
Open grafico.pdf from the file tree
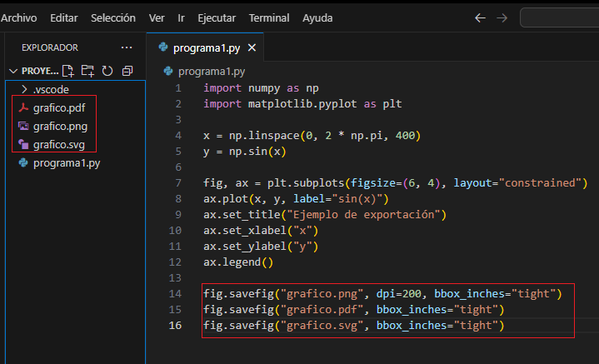(59, 107)
